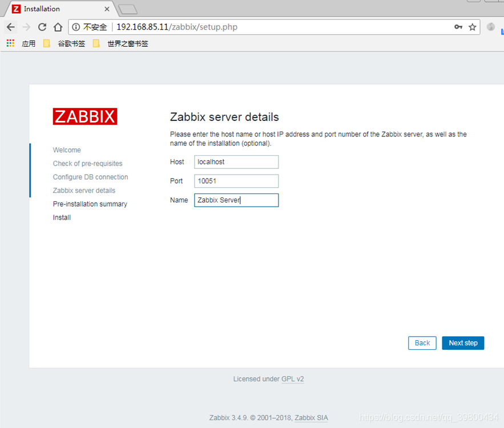Image resolution: width=504 pixels, height=428 pixels.
Task: Open a new browser tab
Action: [128, 9]
